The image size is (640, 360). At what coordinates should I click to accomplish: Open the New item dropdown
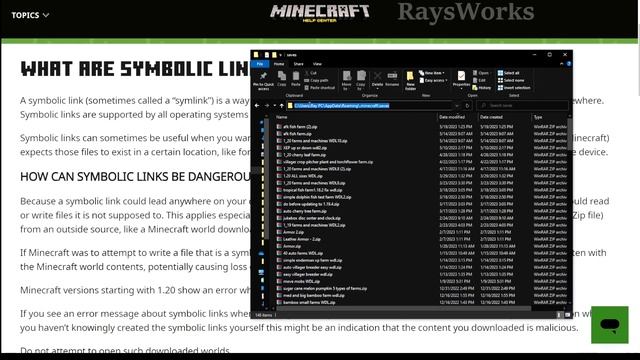(x=432, y=73)
